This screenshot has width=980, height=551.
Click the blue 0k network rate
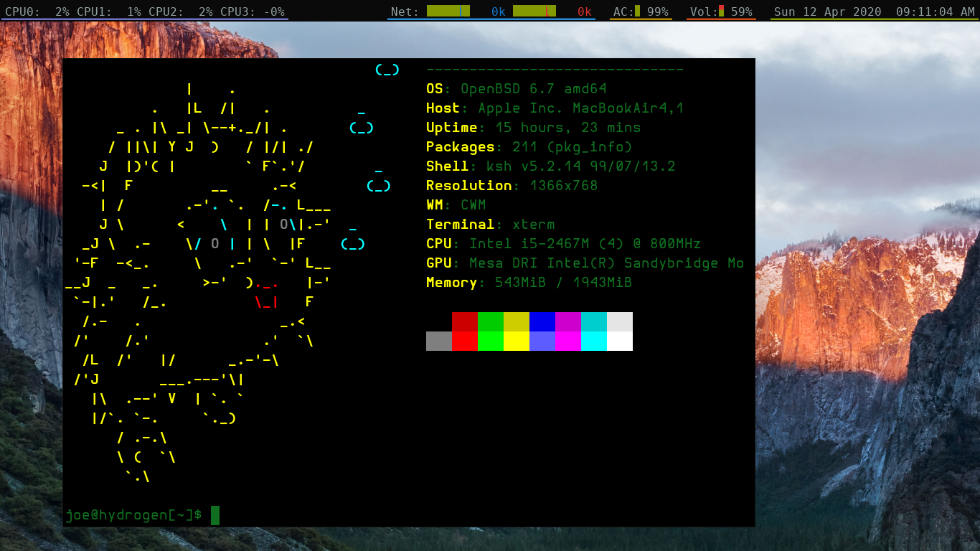click(x=498, y=11)
